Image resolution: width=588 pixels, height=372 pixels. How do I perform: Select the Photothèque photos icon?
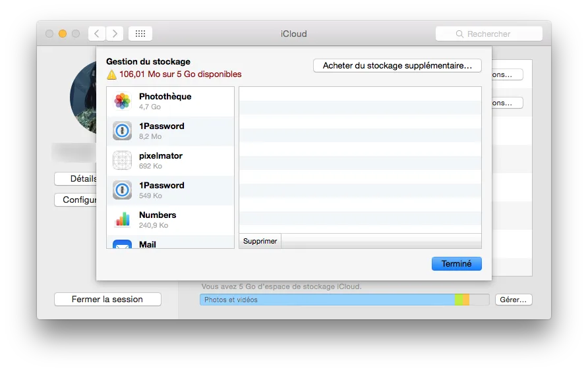[122, 101]
